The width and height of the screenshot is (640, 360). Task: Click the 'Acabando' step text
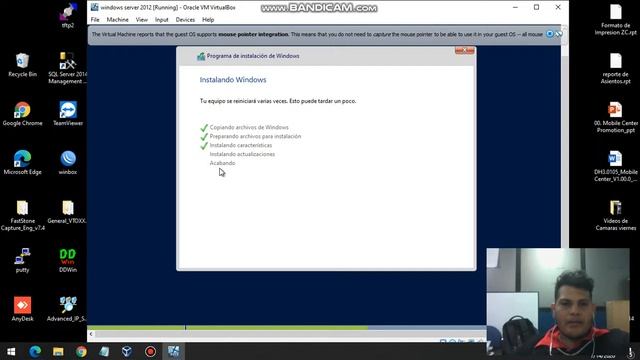click(222, 163)
